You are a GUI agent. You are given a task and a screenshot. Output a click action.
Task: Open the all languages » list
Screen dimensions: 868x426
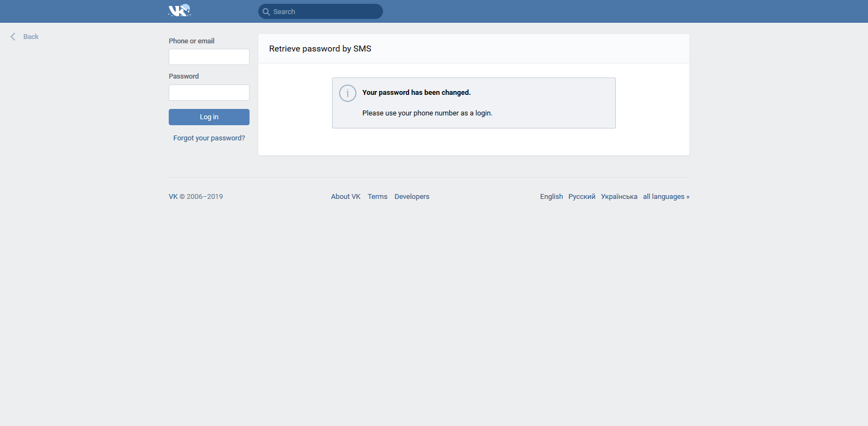[x=666, y=197]
